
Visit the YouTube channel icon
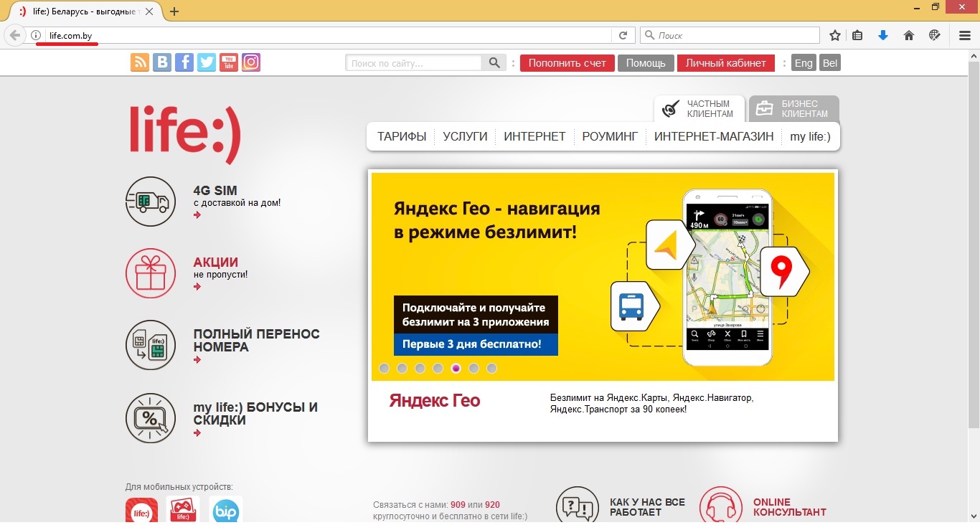coord(229,62)
